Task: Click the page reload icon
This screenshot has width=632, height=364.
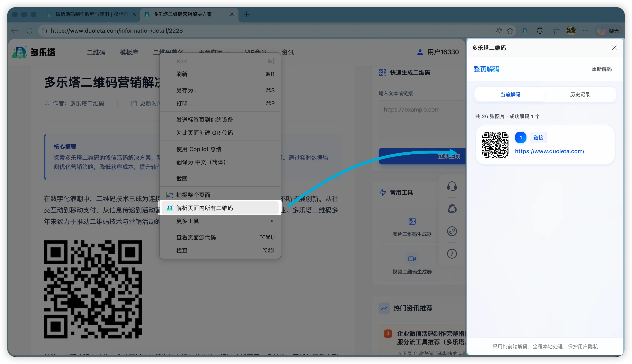Action: click(x=29, y=30)
